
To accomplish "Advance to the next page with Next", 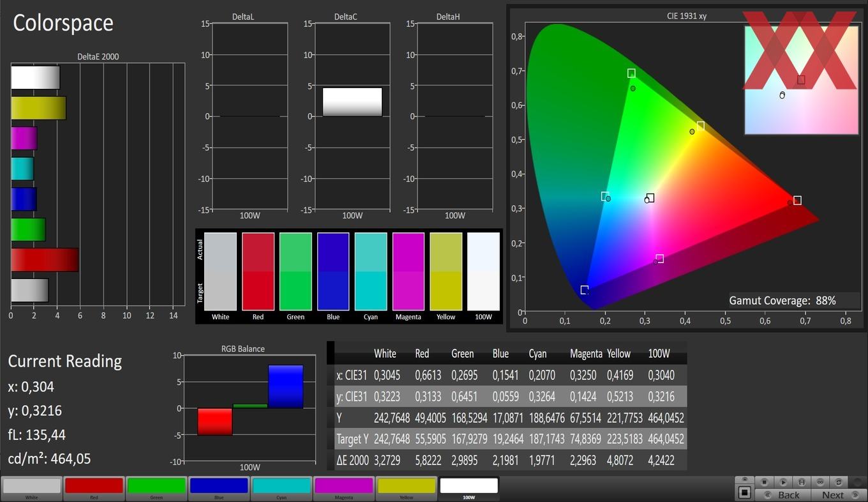I will (839, 495).
